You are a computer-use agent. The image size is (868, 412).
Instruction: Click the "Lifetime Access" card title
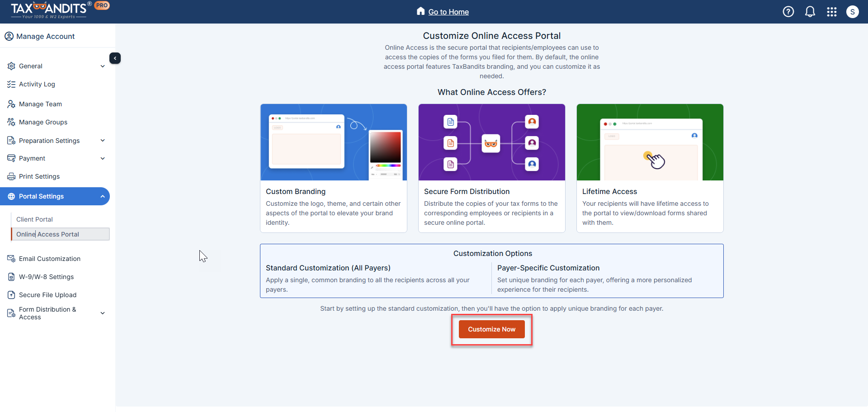pos(609,192)
